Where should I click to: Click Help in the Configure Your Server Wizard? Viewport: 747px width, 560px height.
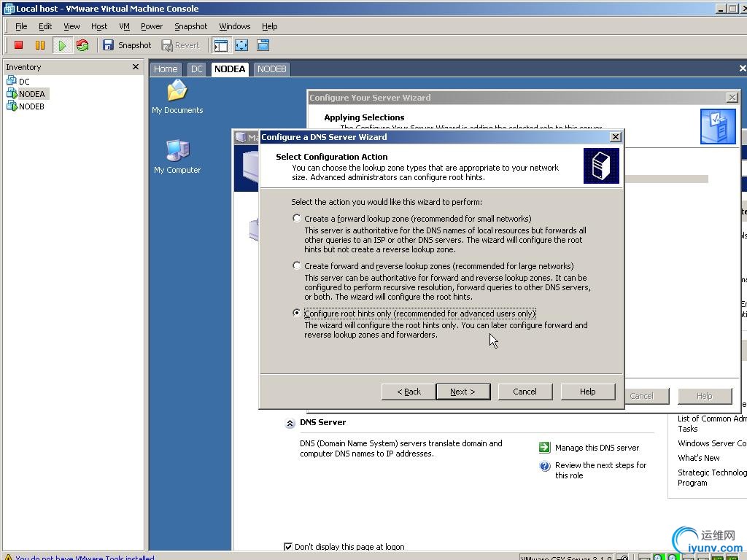(x=705, y=396)
